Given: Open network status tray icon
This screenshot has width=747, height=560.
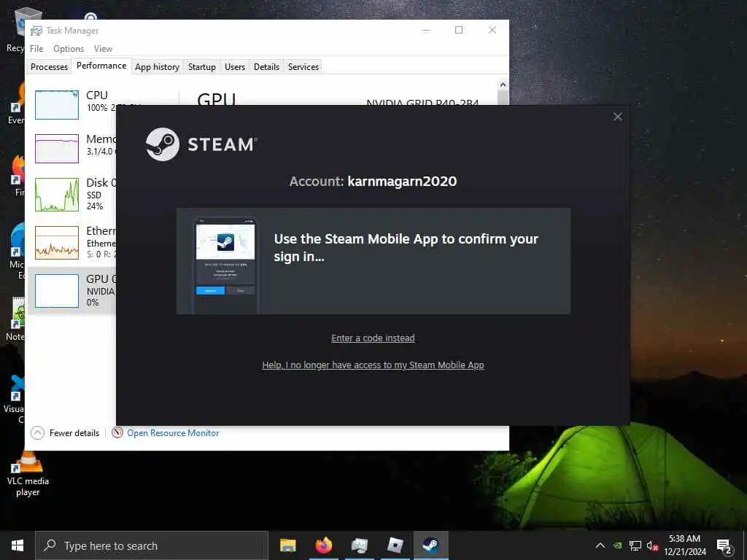Looking at the screenshot, I should click(x=635, y=545).
